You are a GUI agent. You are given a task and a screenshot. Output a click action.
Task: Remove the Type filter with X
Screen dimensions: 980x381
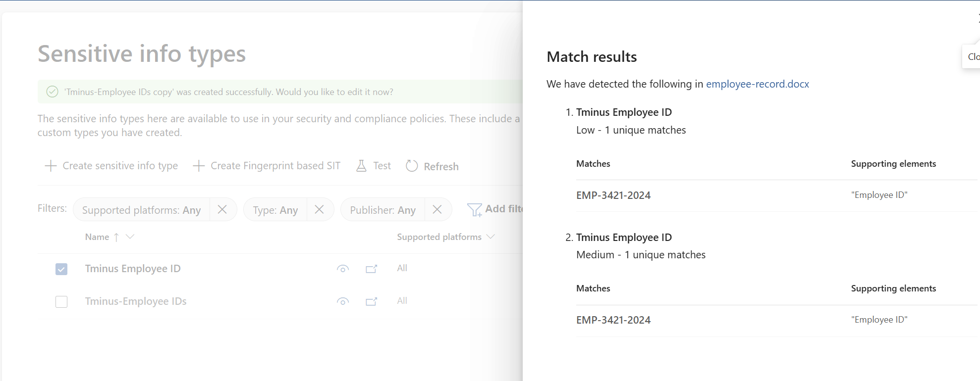pos(320,209)
